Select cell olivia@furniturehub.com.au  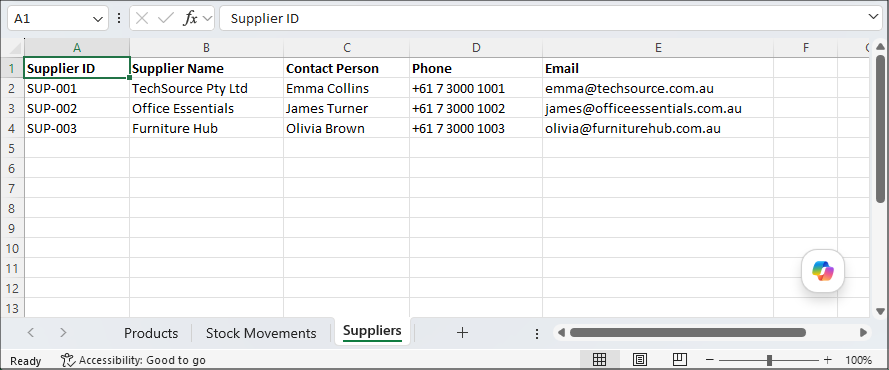point(658,128)
